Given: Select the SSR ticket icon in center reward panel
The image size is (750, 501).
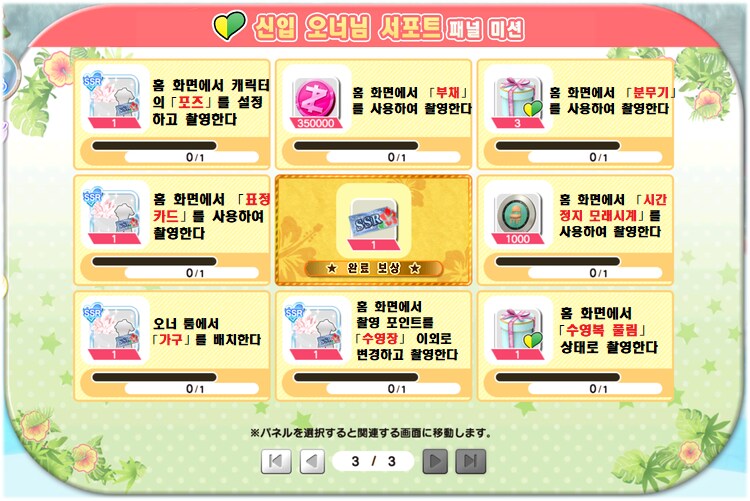Looking at the screenshot, I should [374, 221].
